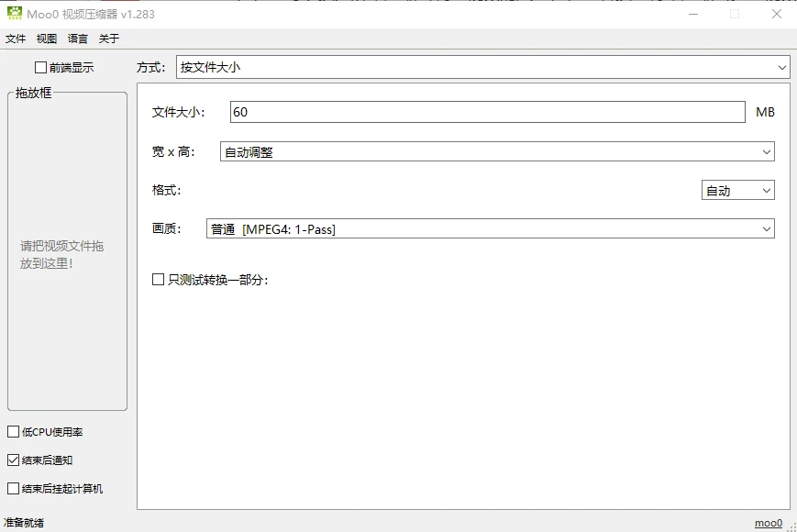797x532 pixels.
Task: Click the 拖放框 video drop area
Action: 68,253
